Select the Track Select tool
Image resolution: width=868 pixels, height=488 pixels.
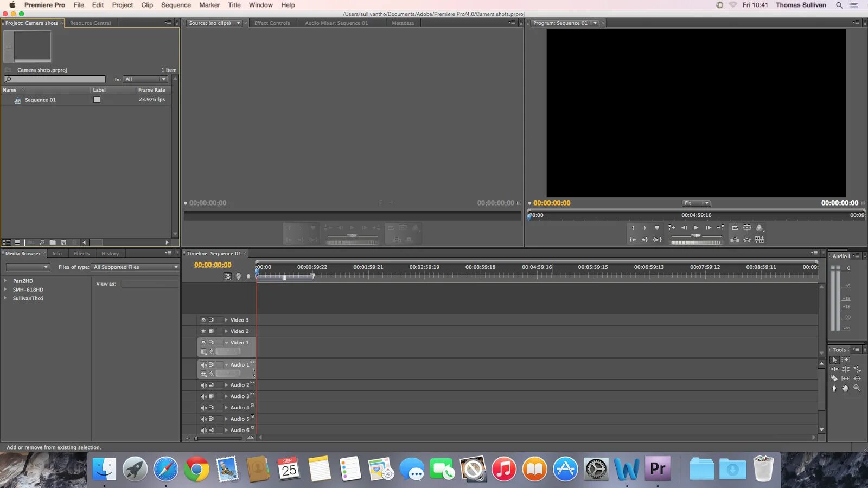846,360
